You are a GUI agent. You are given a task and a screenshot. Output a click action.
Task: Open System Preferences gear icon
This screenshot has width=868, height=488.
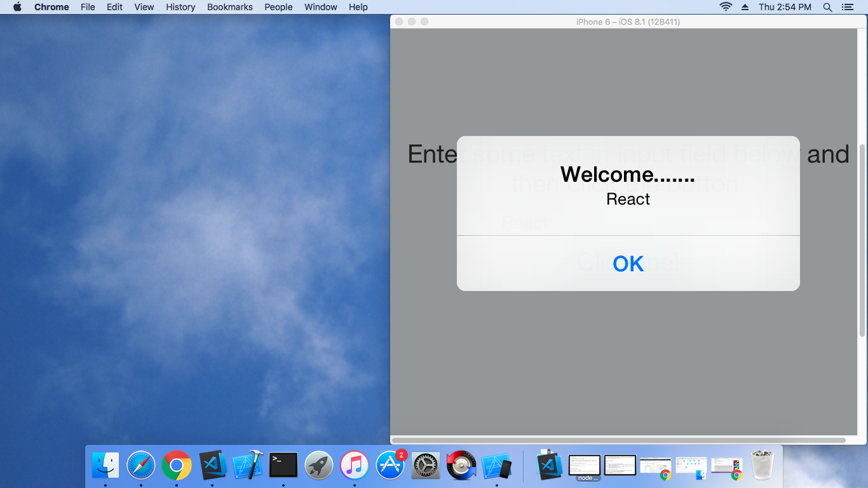(426, 466)
